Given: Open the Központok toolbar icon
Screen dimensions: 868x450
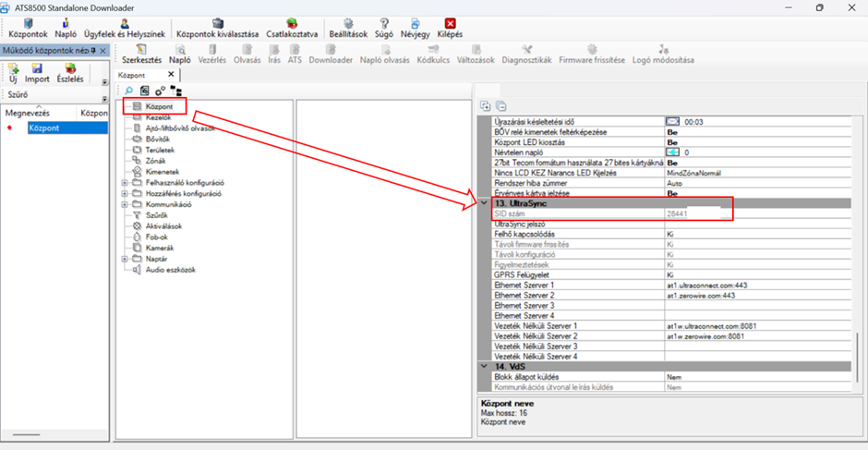Looking at the screenshot, I should (26, 23).
